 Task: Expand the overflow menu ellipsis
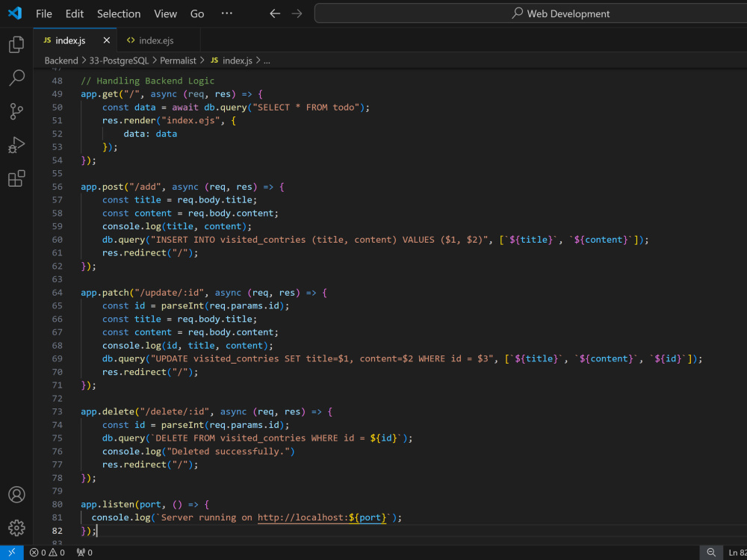pyautogui.click(x=227, y=13)
